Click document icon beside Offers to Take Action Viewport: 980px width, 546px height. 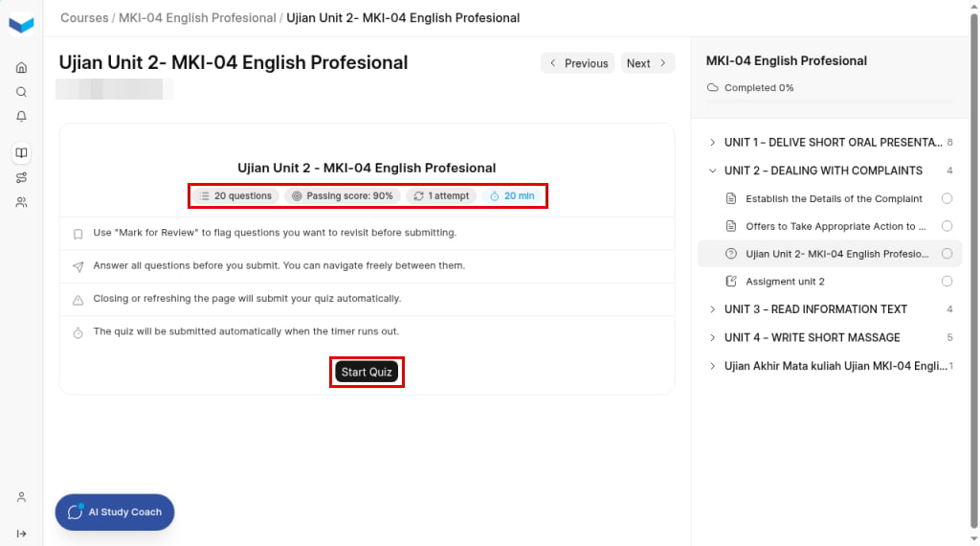click(x=730, y=226)
